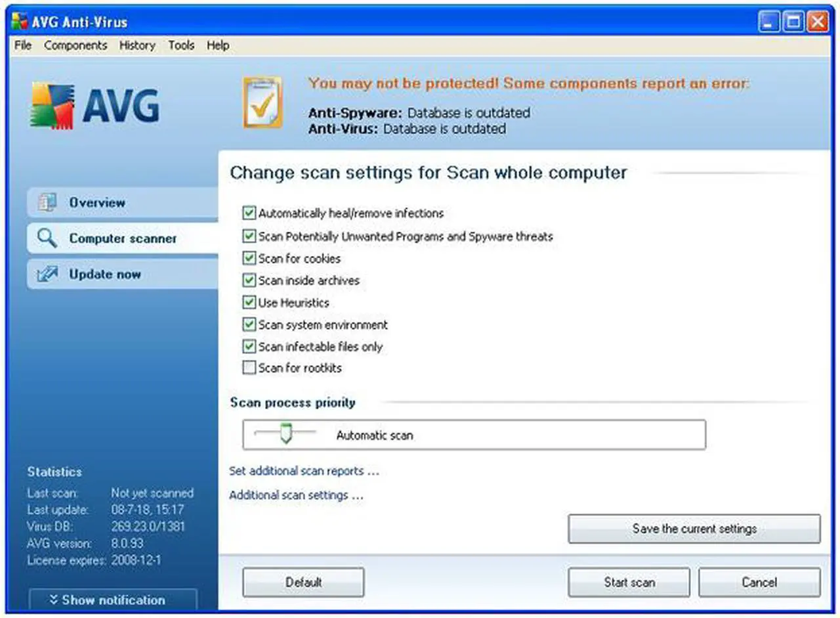Click the 'Change scan settings' page heading

429,173
